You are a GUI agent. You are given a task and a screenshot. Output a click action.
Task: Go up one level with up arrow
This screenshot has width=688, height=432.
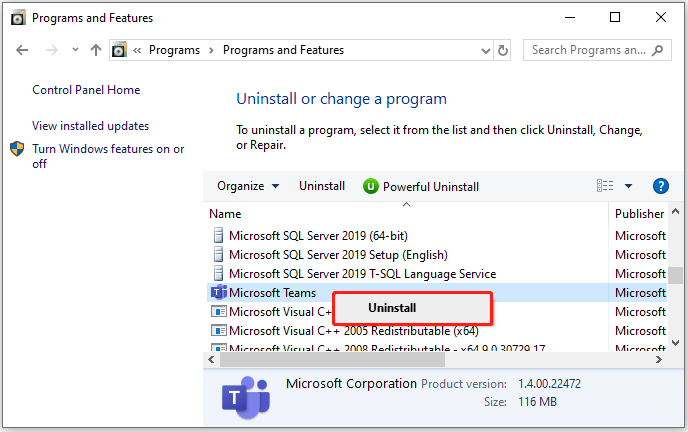coord(96,50)
